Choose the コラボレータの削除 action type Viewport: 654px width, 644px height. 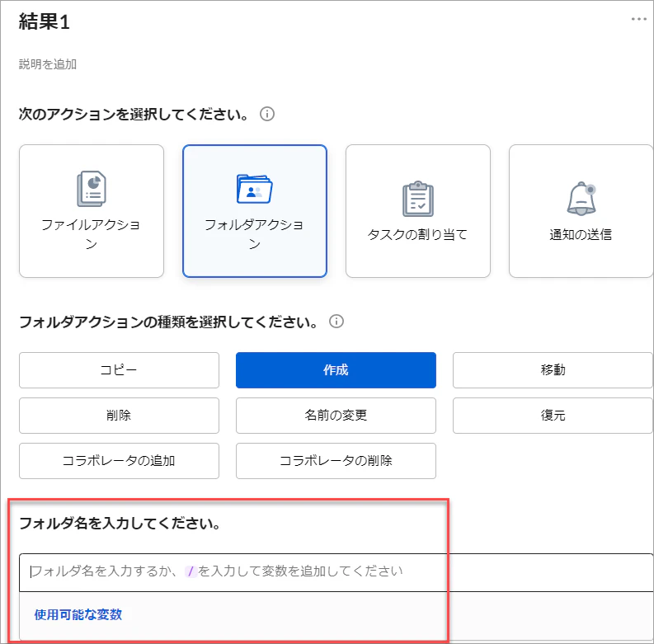(336, 461)
